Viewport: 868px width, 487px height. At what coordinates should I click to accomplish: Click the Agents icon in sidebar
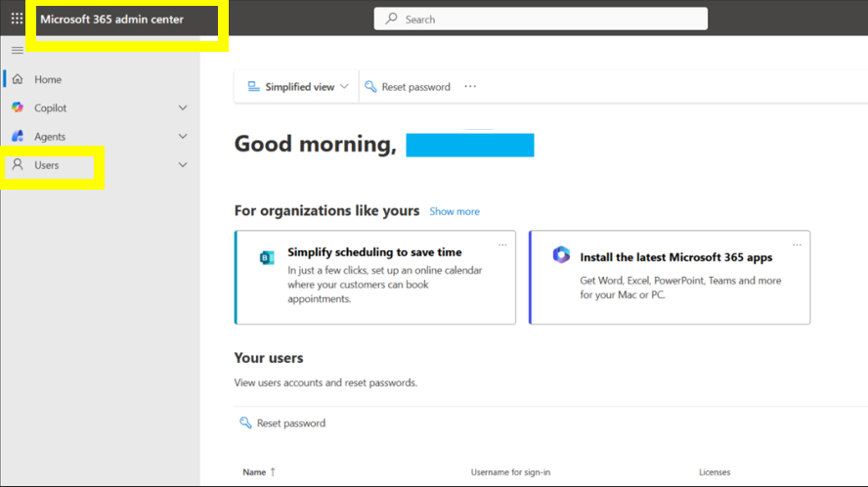[18, 137]
